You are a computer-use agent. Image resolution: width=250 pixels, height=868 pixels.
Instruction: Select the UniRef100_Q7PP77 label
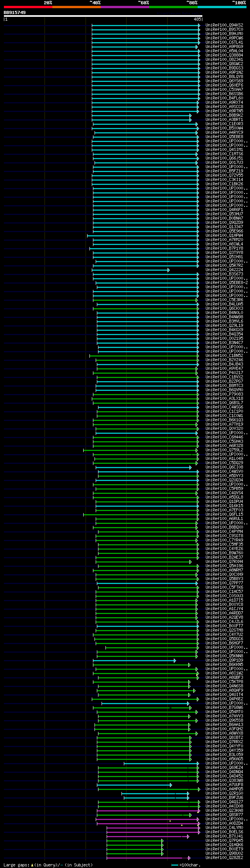(x=224, y=583)
